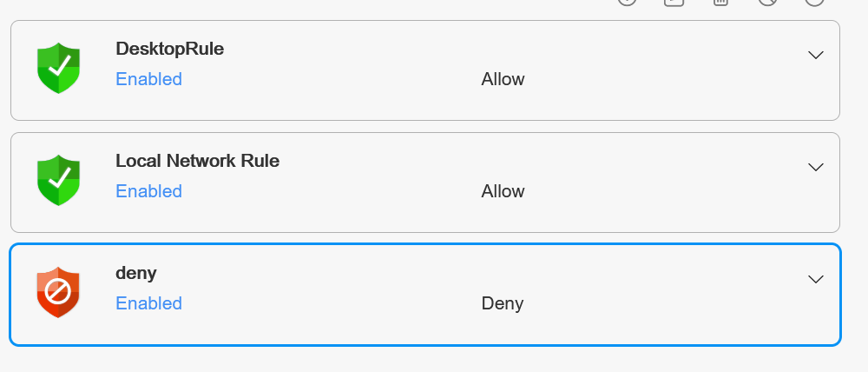Expand the deny rule chevron

point(815,279)
